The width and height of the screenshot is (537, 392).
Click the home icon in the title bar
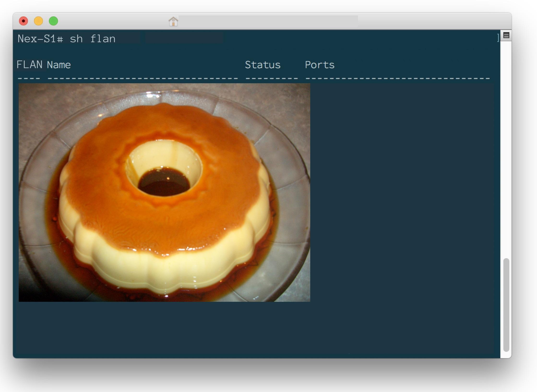pyautogui.click(x=173, y=22)
